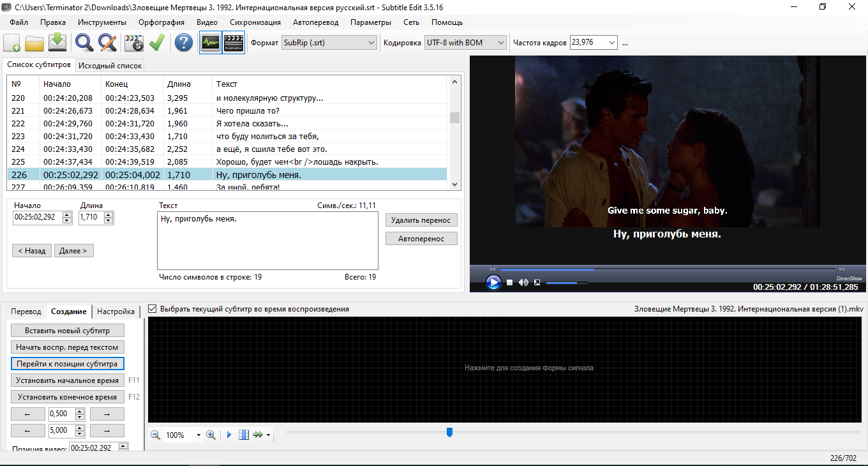Play the video with blue play button
The width and height of the screenshot is (868, 466).
pyautogui.click(x=493, y=282)
